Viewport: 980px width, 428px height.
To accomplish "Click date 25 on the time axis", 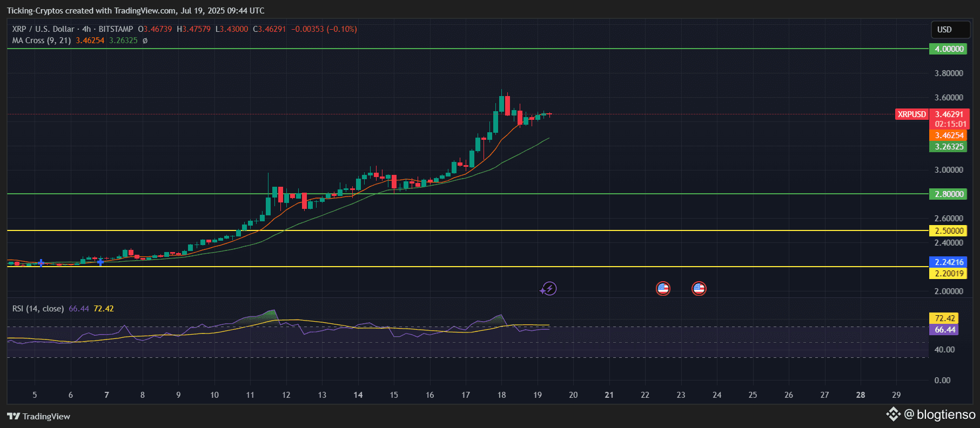I will point(753,395).
